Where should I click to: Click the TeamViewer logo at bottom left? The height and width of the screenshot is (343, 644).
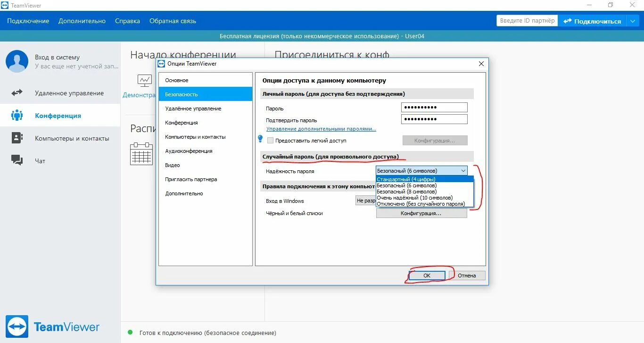coord(53,326)
